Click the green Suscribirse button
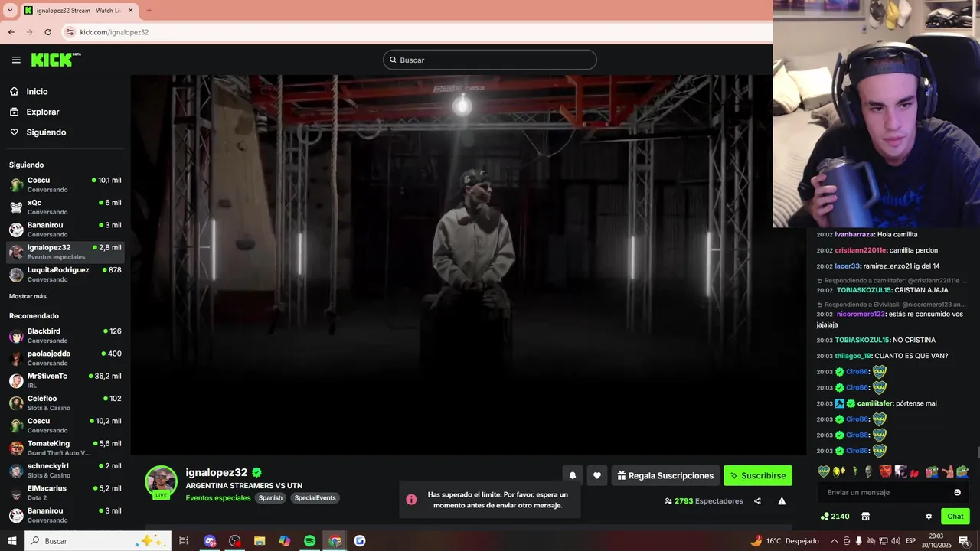980x551 pixels. (758, 475)
